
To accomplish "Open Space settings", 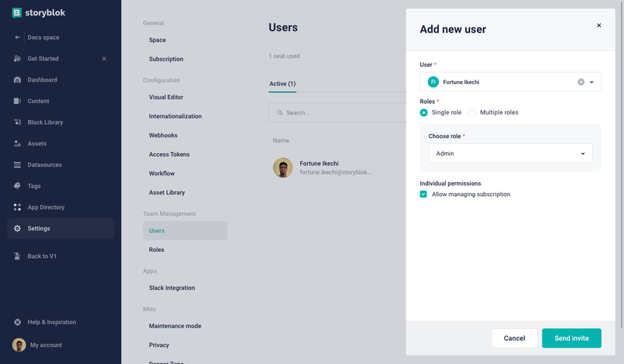I will (x=157, y=40).
